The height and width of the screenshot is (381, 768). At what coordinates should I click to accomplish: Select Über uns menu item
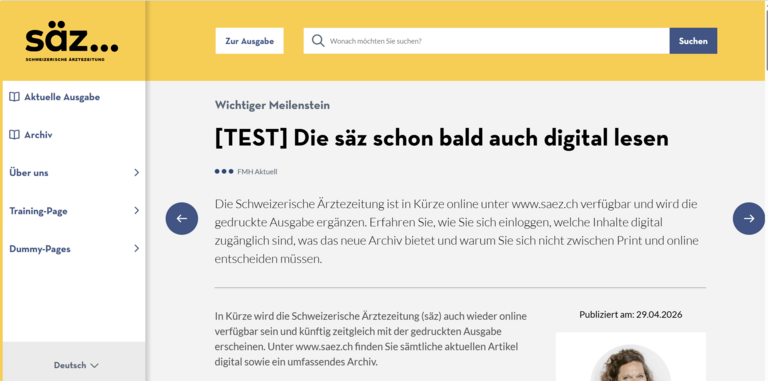tap(29, 172)
